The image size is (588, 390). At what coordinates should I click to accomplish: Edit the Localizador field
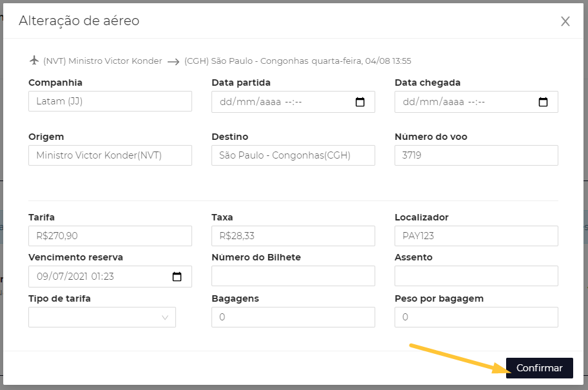(x=476, y=236)
